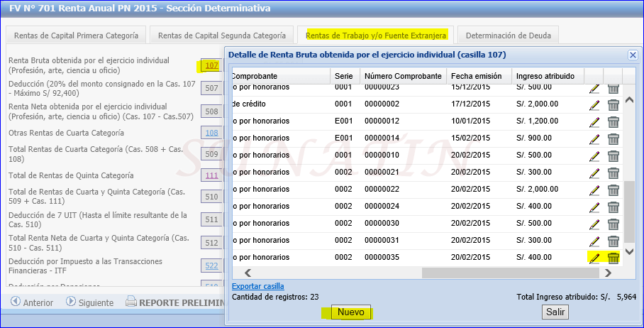Click the Salir button
Screen dimensions: 644x328
[555, 312]
